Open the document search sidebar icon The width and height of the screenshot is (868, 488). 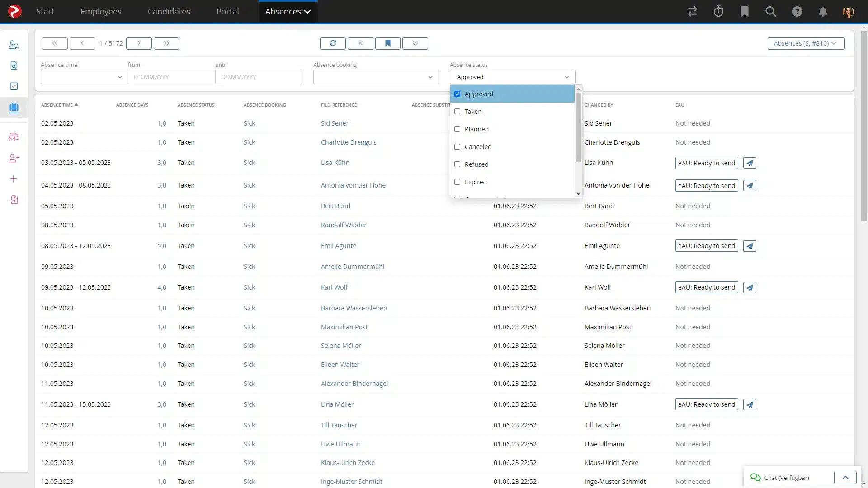tap(14, 66)
